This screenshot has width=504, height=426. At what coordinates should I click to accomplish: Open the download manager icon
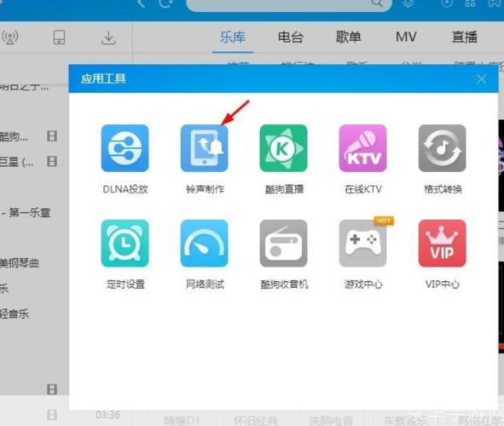pyautogui.click(x=108, y=37)
